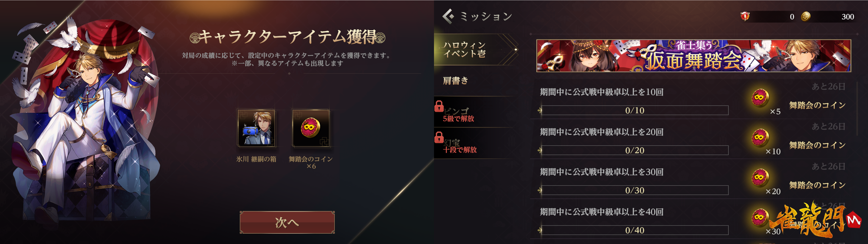This screenshot has height=244, width=868.
Task: Click the ×5 masquerade coin reward icon
Action: (760, 98)
